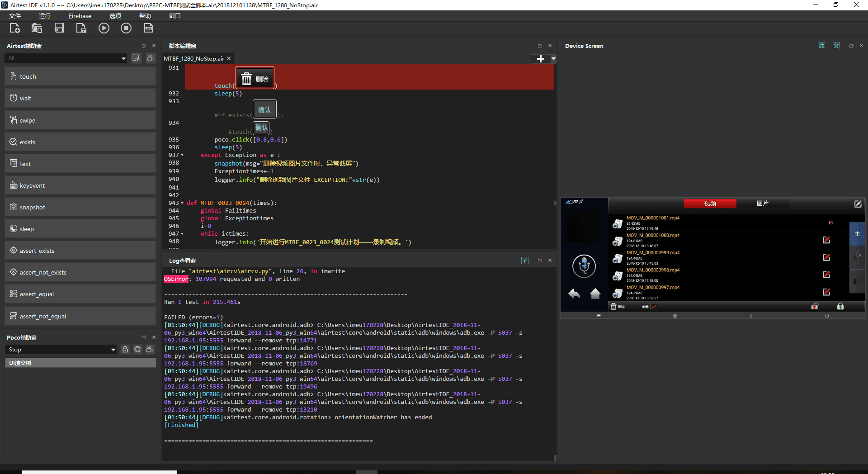Take a screenshot snippet in Airtest helper

tap(136, 58)
